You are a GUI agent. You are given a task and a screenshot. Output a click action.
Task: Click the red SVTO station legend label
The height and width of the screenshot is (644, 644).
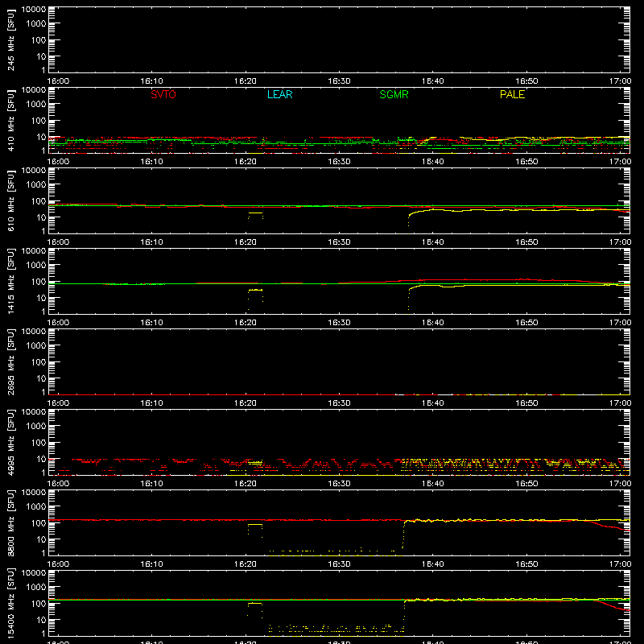163,94
